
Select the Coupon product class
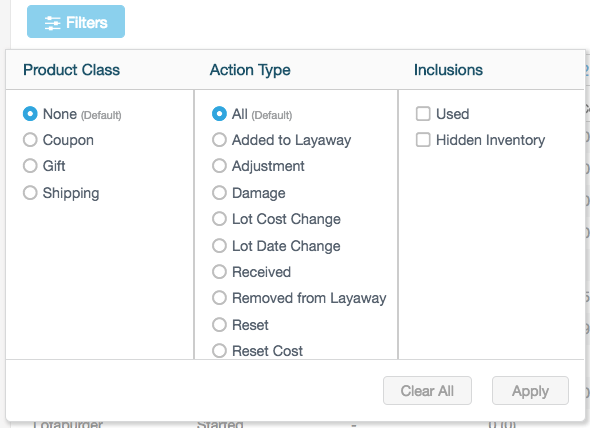coord(30,140)
